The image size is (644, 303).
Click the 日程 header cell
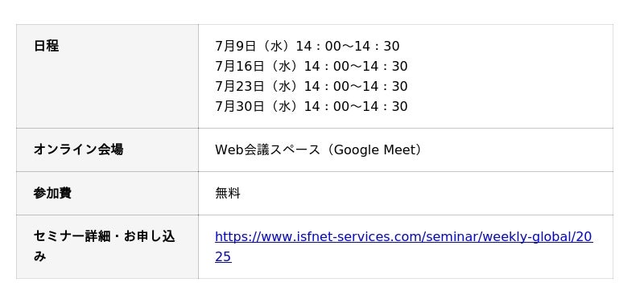pyautogui.click(x=107, y=76)
